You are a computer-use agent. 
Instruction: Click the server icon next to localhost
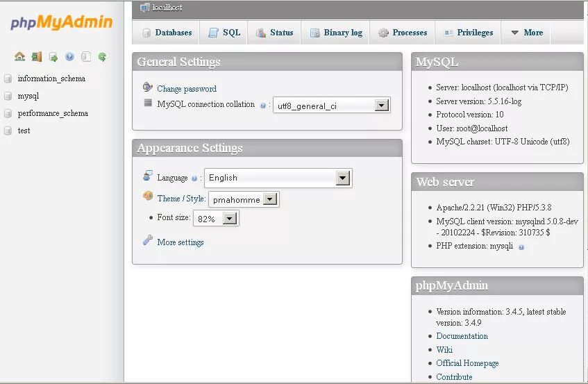(x=145, y=7)
